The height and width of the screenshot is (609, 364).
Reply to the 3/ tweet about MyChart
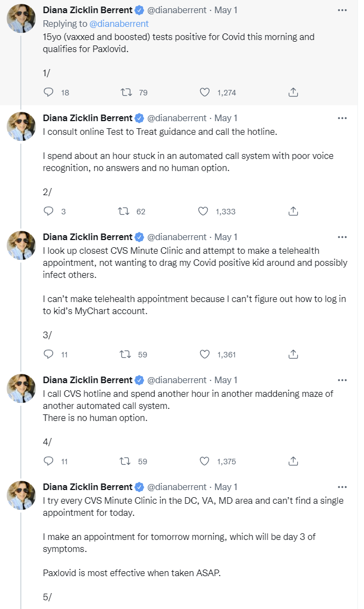pyautogui.click(x=48, y=354)
